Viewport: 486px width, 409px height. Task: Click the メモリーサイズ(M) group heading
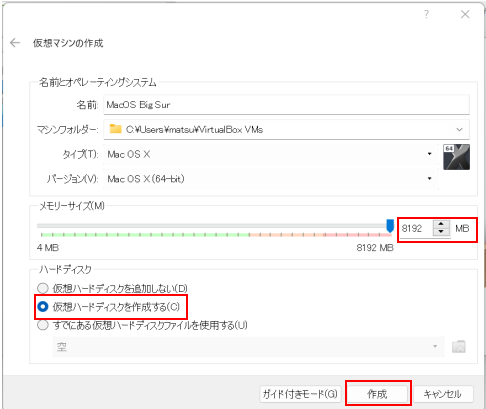pyautogui.click(x=72, y=206)
